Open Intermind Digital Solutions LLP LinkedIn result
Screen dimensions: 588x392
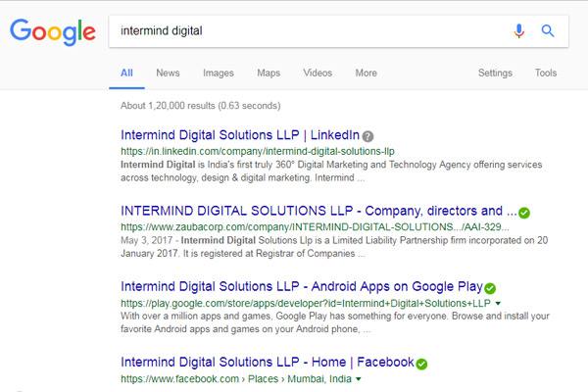[240, 135]
